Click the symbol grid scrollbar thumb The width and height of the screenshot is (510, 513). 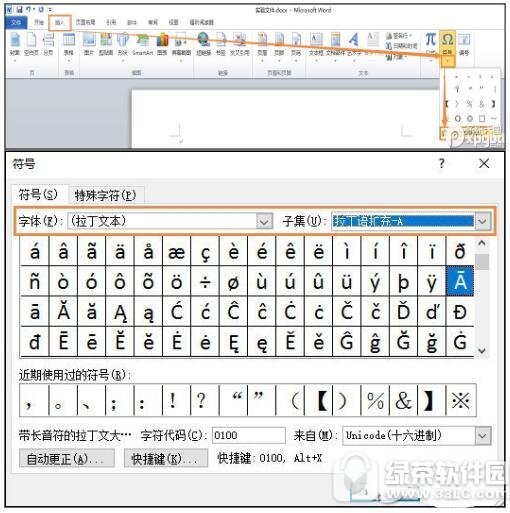pyautogui.click(x=482, y=262)
